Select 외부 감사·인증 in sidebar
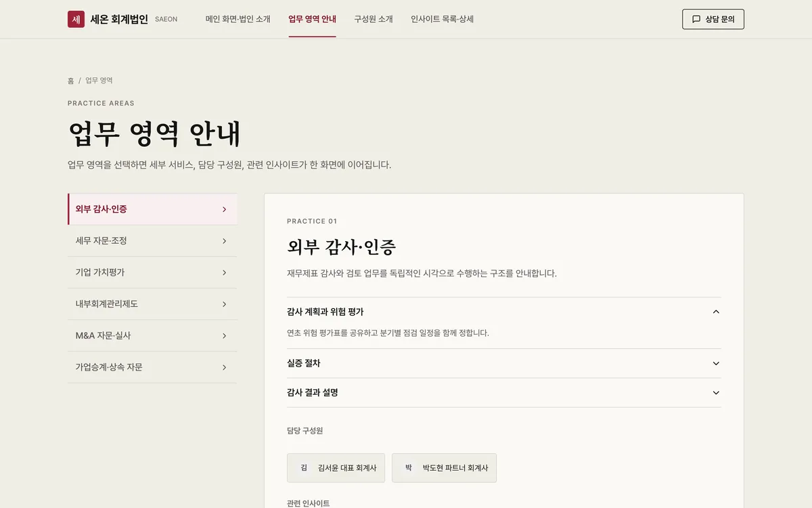This screenshot has height=508, width=812. 152,209
